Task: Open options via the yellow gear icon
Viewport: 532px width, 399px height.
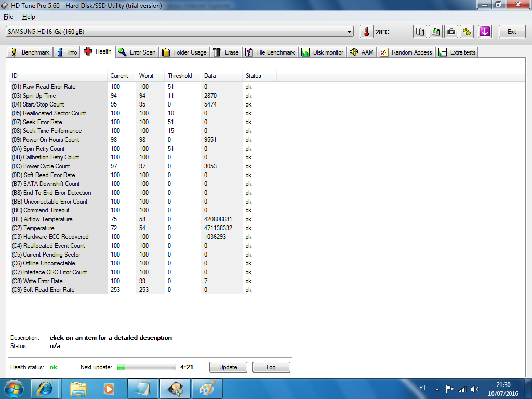Action: (467, 32)
